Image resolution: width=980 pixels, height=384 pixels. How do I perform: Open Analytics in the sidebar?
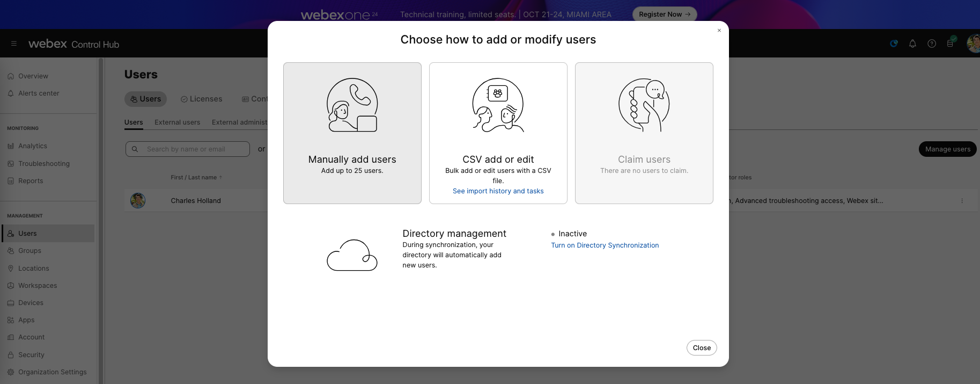click(x=33, y=146)
